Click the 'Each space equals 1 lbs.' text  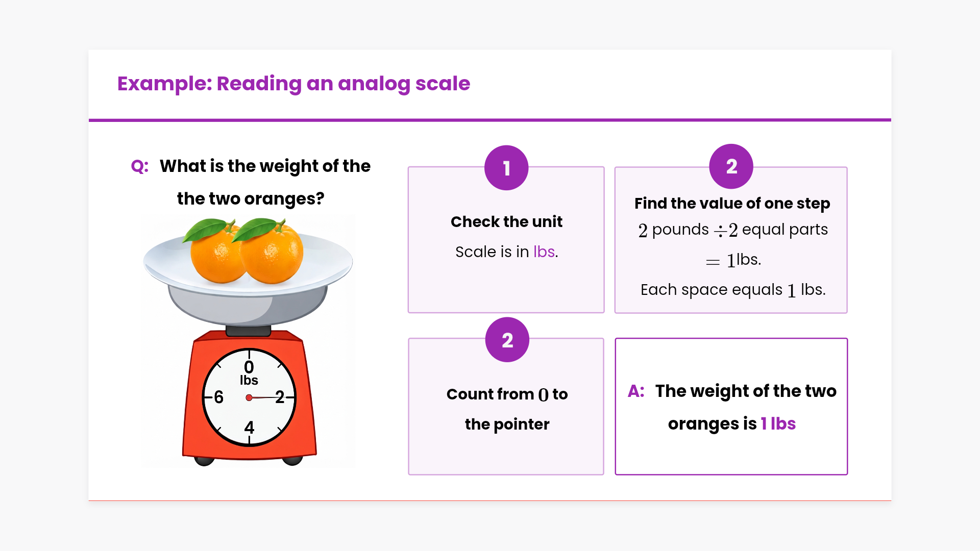click(x=733, y=290)
